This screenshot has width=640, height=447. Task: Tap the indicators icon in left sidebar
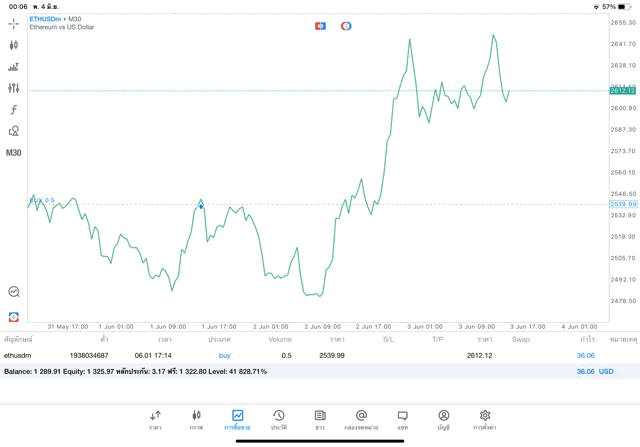(14, 67)
